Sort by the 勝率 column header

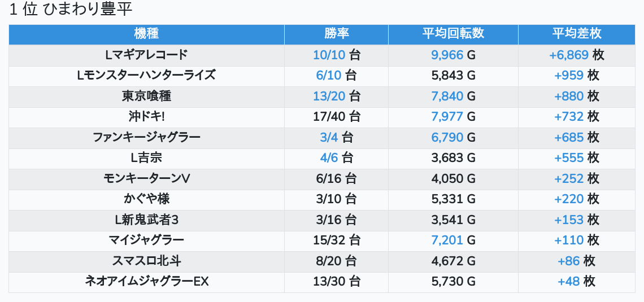point(336,34)
